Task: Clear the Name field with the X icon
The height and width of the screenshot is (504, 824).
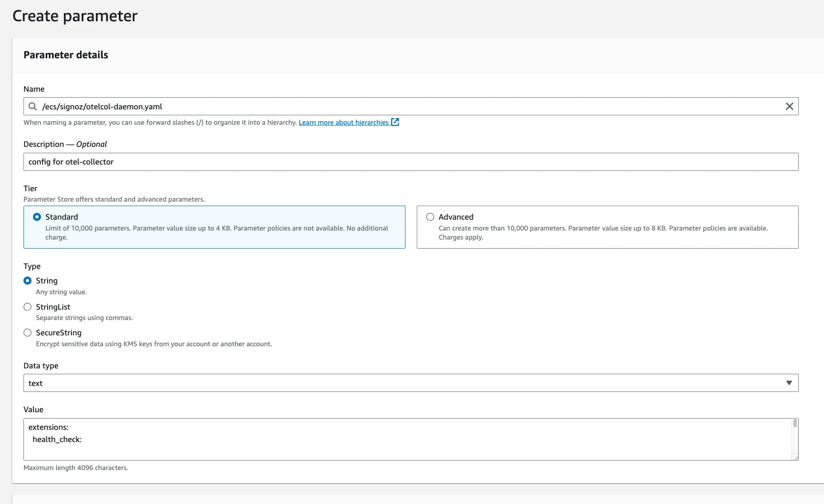Action: pyautogui.click(x=789, y=106)
